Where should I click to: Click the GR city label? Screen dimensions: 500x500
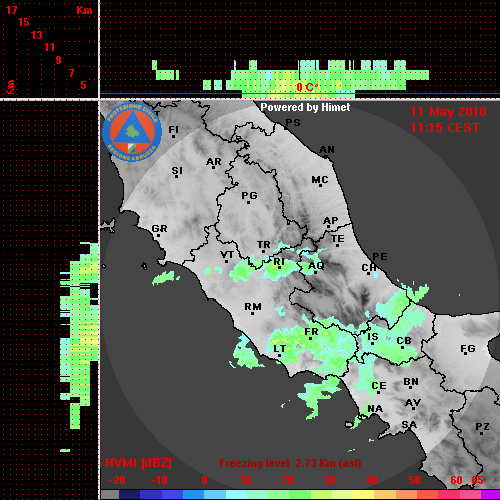pos(159,230)
